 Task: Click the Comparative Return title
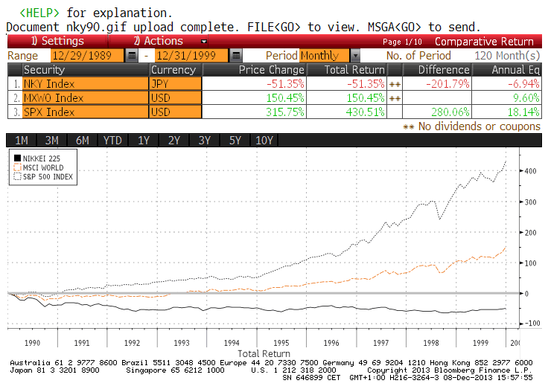tap(484, 42)
